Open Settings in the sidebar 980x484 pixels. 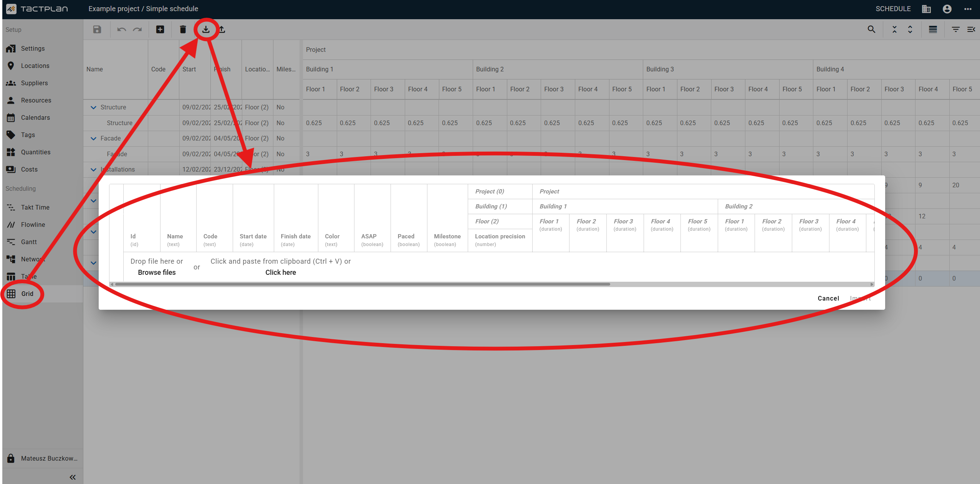(43, 48)
